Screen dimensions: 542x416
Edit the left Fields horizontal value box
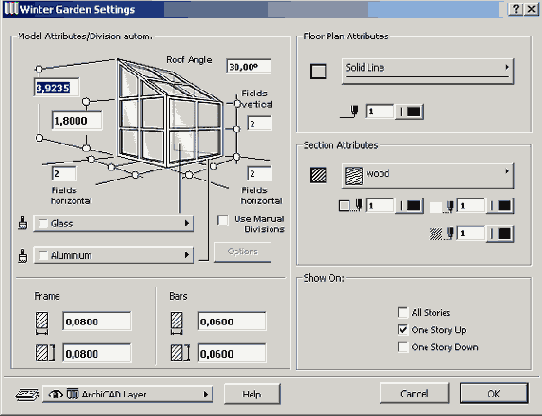[x=64, y=173]
